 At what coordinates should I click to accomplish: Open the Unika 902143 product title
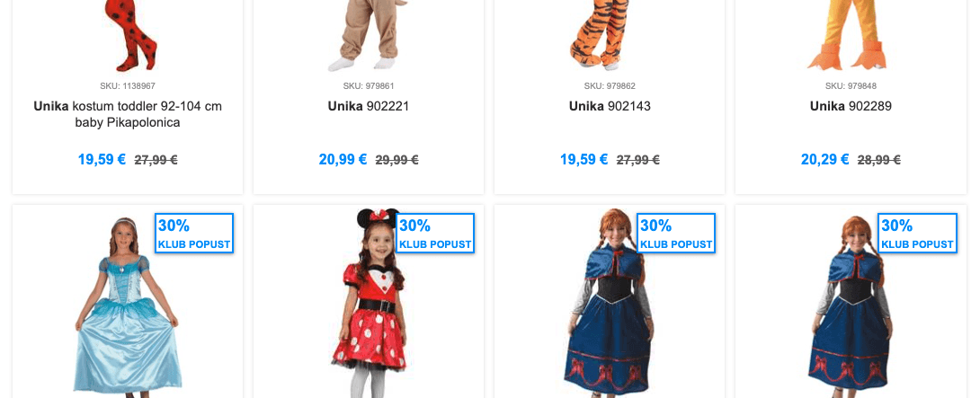[610, 106]
